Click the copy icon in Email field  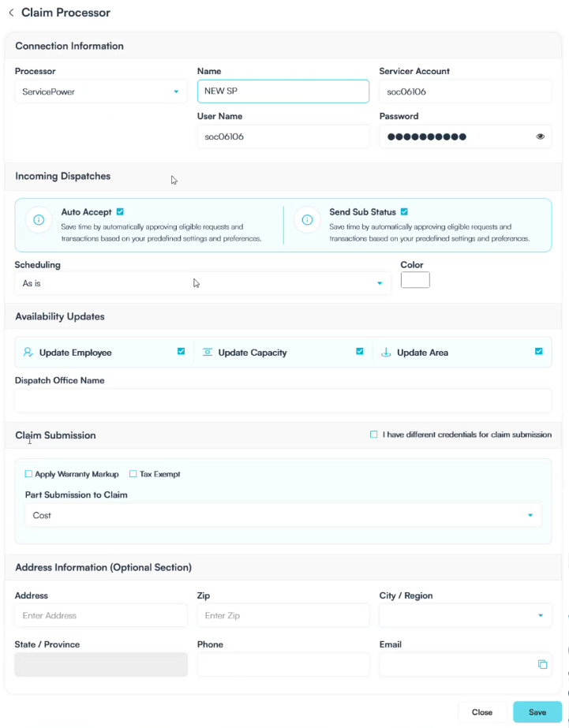(542, 664)
